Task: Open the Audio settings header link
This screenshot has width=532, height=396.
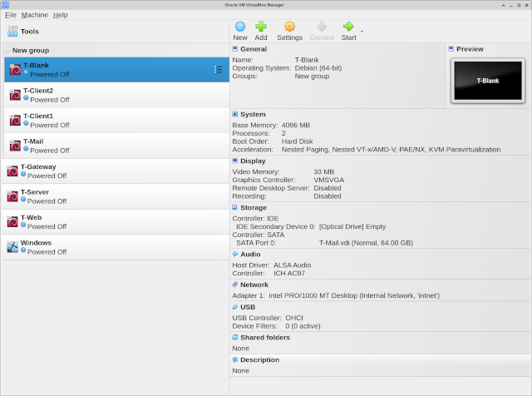Action: point(250,254)
